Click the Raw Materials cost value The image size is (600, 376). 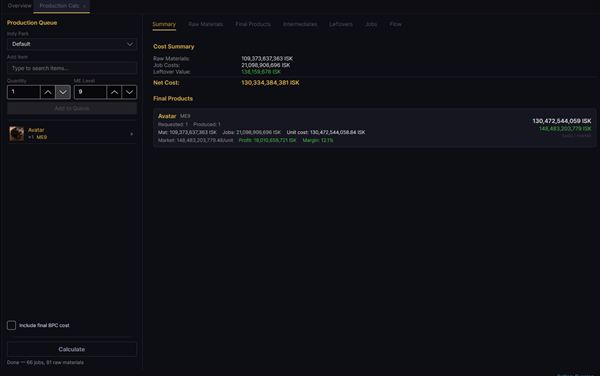point(267,59)
